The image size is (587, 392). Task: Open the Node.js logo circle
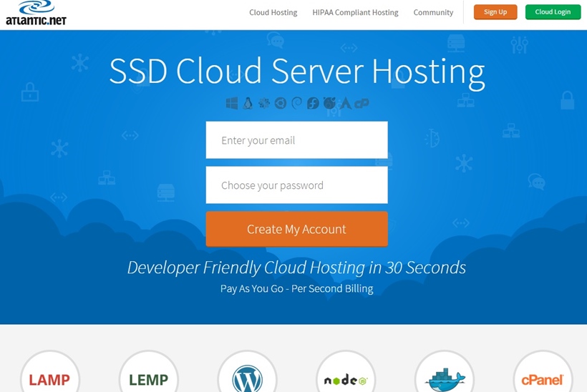pyautogui.click(x=346, y=371)
